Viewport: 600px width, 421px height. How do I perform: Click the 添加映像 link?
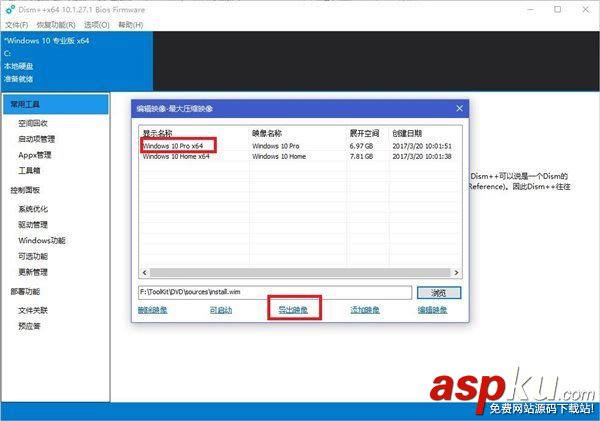365,310
